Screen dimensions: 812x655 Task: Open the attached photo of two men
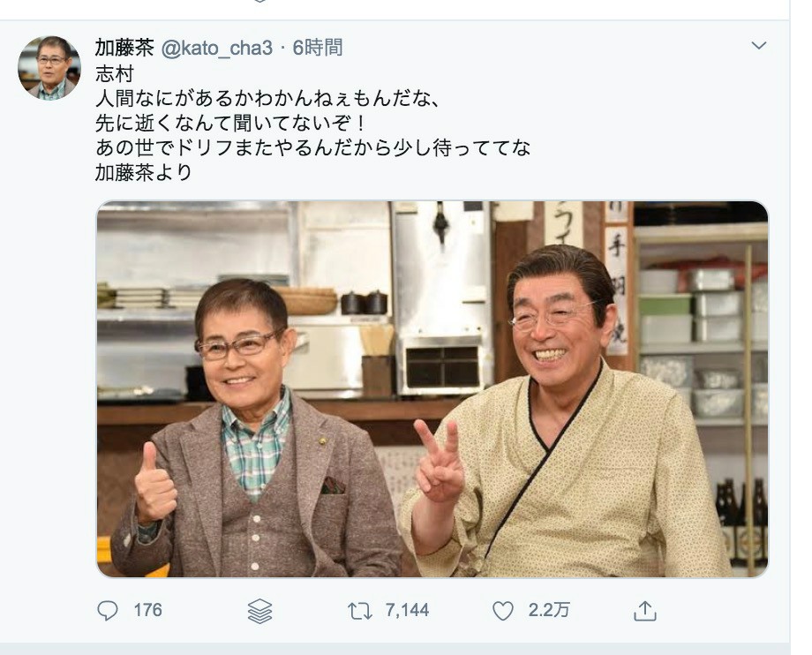point(432,389)
